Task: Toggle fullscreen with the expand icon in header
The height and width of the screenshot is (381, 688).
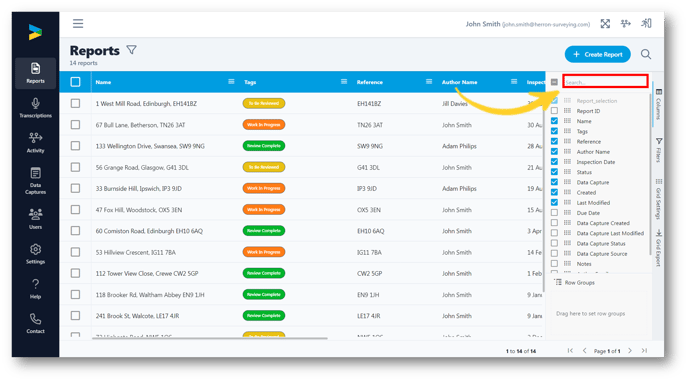Action: [x=605, y=24]
